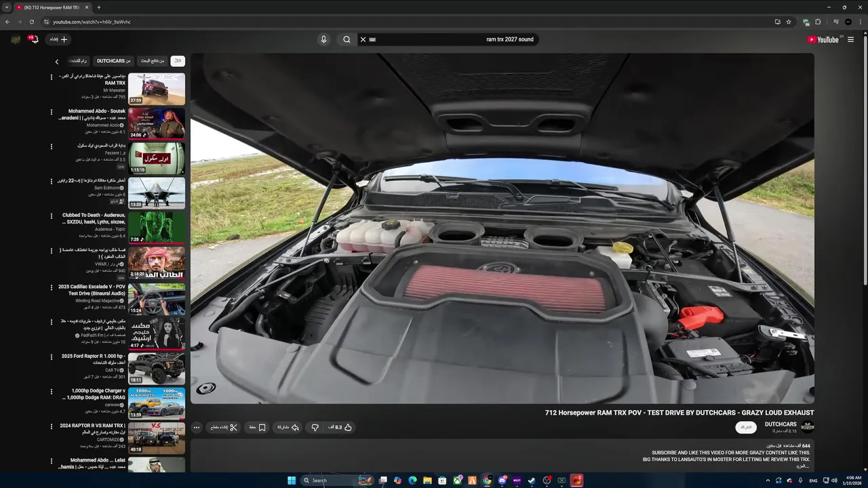Image resolution: width=868 pixels, height=488 pixels.
Task: Open 1,000hp Dodge Charger v RAM drag thumbnail
Action: click(157, 403)
